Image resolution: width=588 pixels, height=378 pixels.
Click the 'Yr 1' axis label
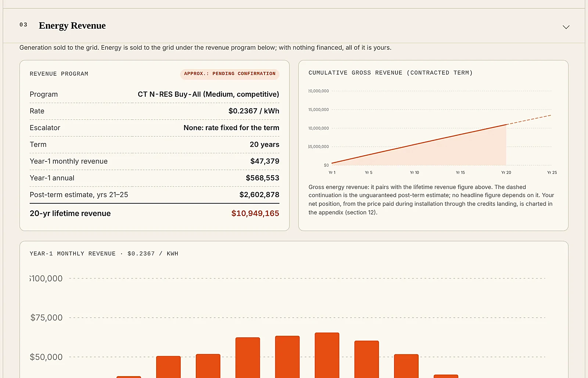point(332,172)
